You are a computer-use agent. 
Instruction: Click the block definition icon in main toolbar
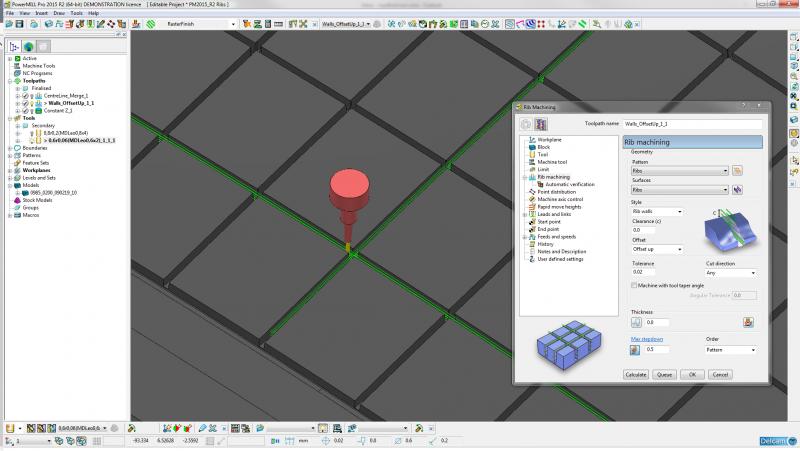tap(49, 24)
